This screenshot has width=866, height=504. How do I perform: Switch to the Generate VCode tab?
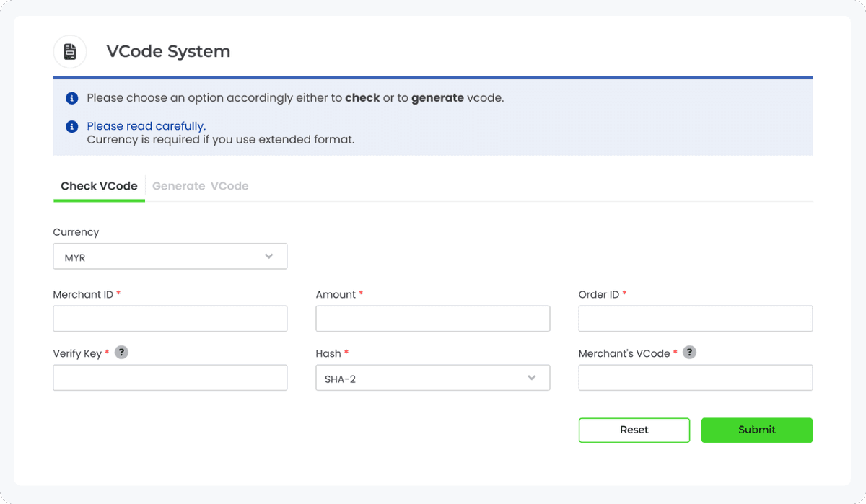point(200,185)
